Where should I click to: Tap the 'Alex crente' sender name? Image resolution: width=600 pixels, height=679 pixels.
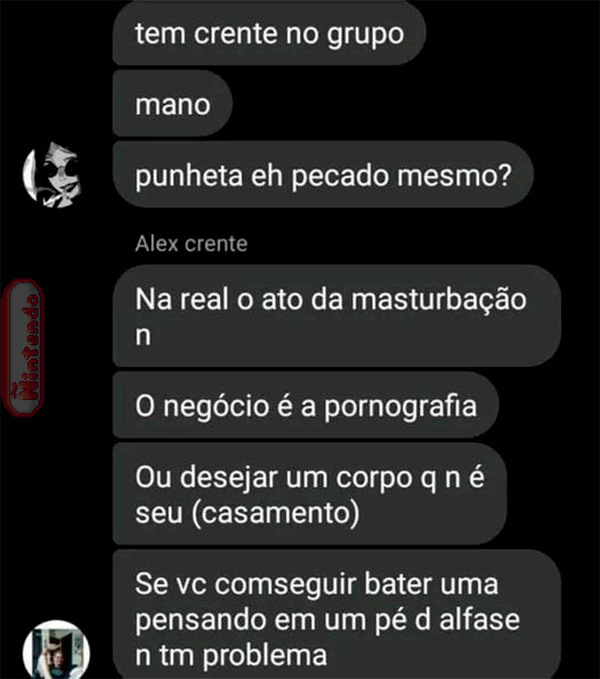tap(191, 244)
